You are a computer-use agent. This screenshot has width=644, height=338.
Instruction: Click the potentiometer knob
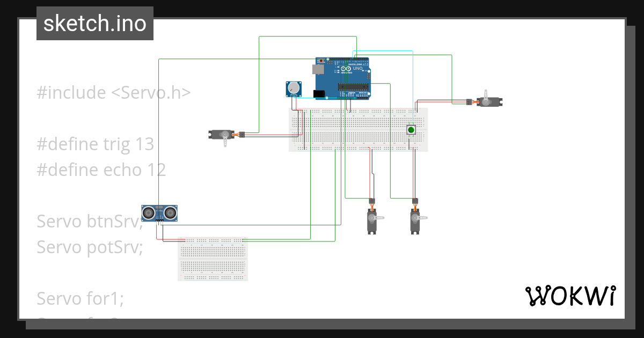[292, 87]
